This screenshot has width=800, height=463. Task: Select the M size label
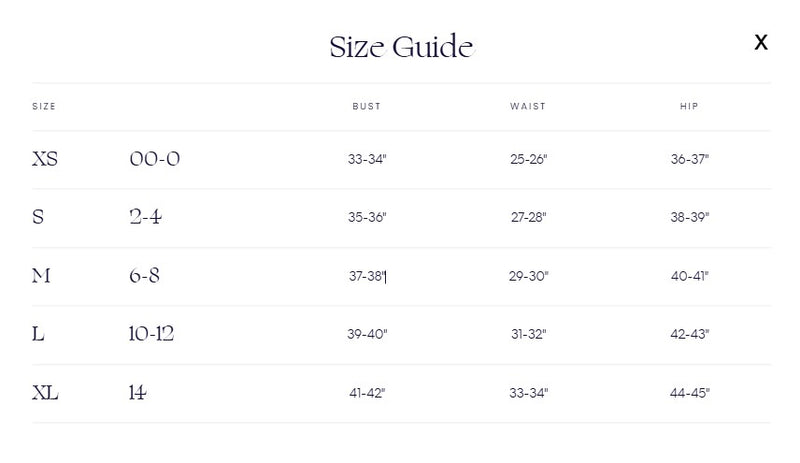point(41,276)
